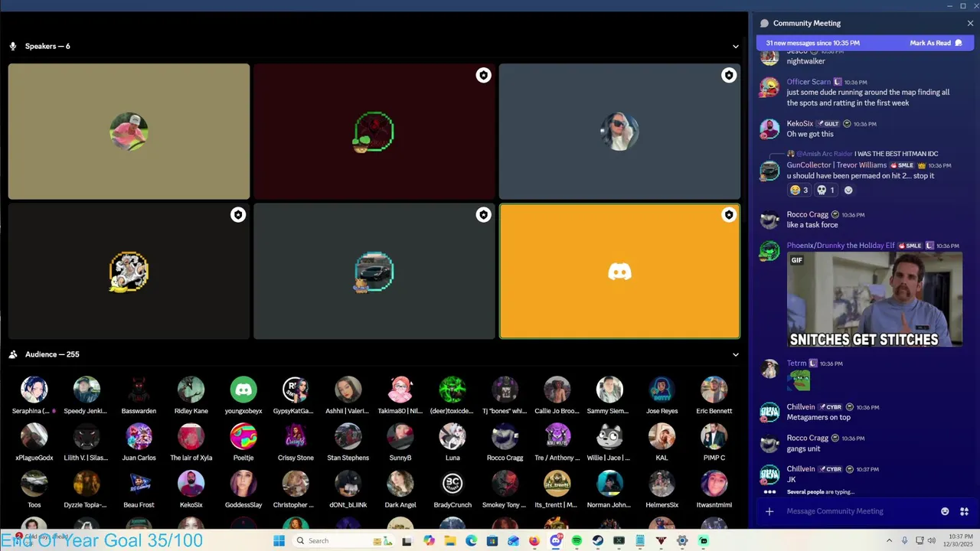980x551 pixels.
Task: Open Ridley Kane's audience avatar
Action: pyautogui.click(x=191, y=390)
